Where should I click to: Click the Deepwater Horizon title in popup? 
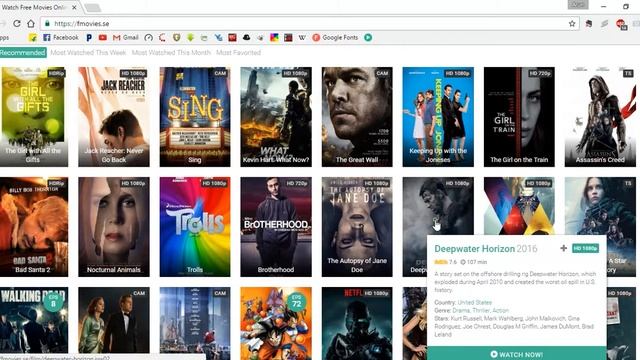coord(474,249)
